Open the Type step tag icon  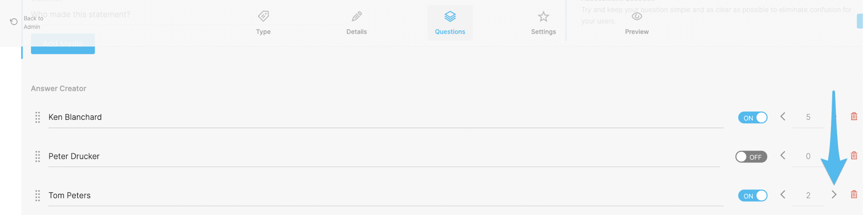(263, 16)
